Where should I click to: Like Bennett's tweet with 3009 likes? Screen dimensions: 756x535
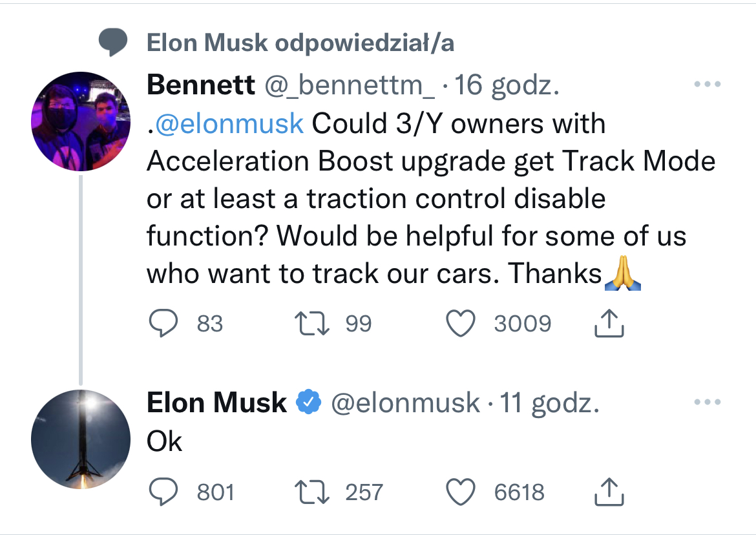coord(461,323)
